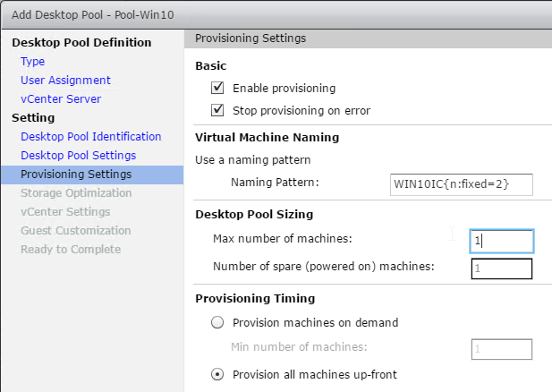The height and width of the screenshot is (392, 552).
Task: Open the vCenter Server step
Action: coord(61,99)
